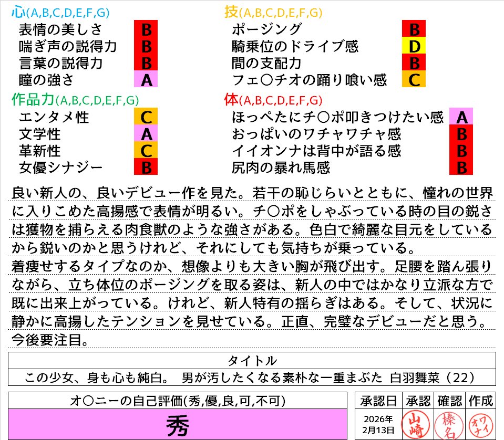
Task: Select the B grade beside ポージング
Action: pos(414,28)
